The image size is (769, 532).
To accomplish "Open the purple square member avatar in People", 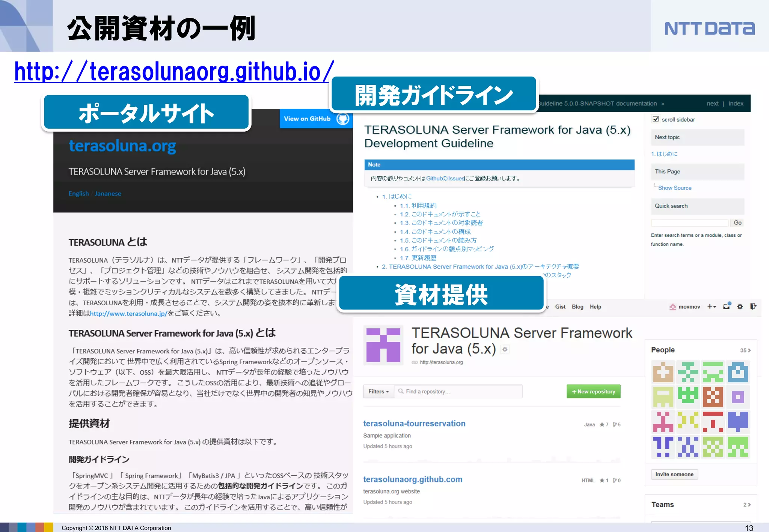I will click(738, 397).
